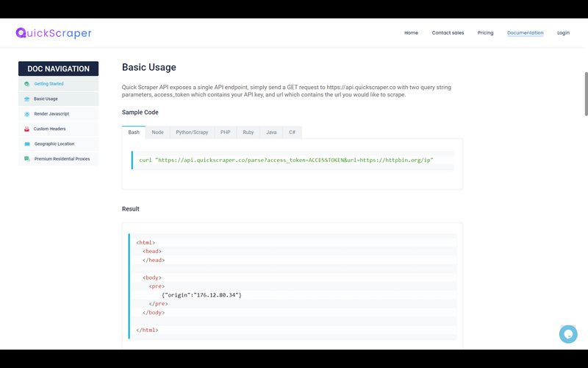Image resolution: width=588 pixels, height=368 pixels.
Task: Click the Custom Headers sidebar icon
Action: pyautogui.click(x=27, y=130)
